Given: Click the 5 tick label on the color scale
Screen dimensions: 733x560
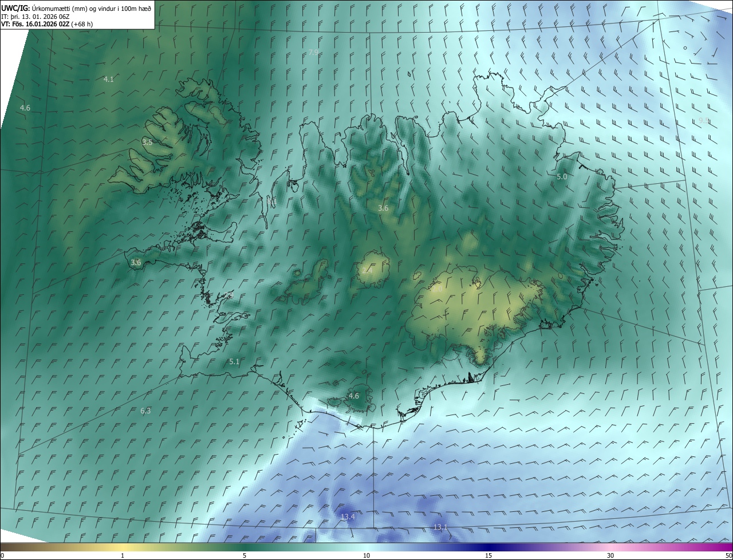Looking at the screenshot, I should (x=245, y=555).
